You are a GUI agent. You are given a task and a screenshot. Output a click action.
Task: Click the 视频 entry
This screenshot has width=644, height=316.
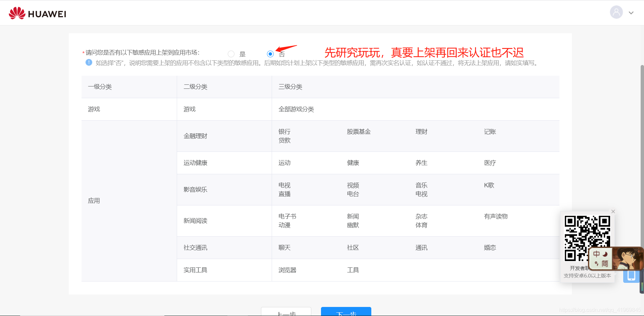point(353,185)
